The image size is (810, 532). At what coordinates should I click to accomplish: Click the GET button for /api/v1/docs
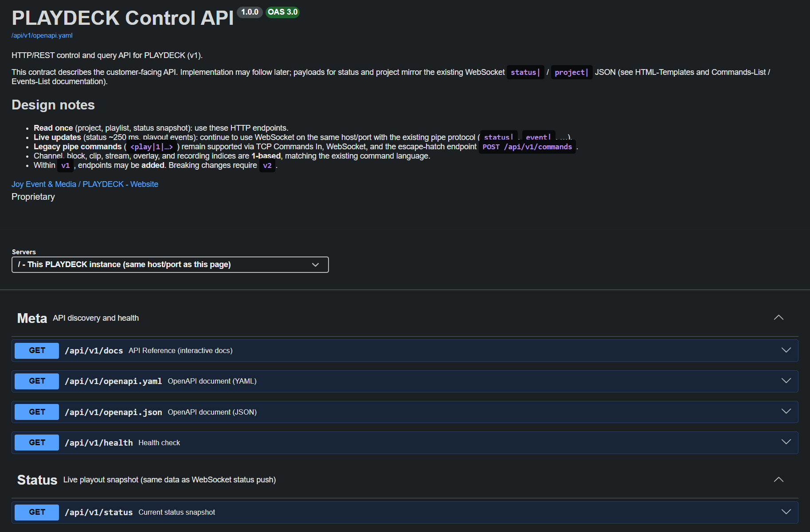(37, 350)
